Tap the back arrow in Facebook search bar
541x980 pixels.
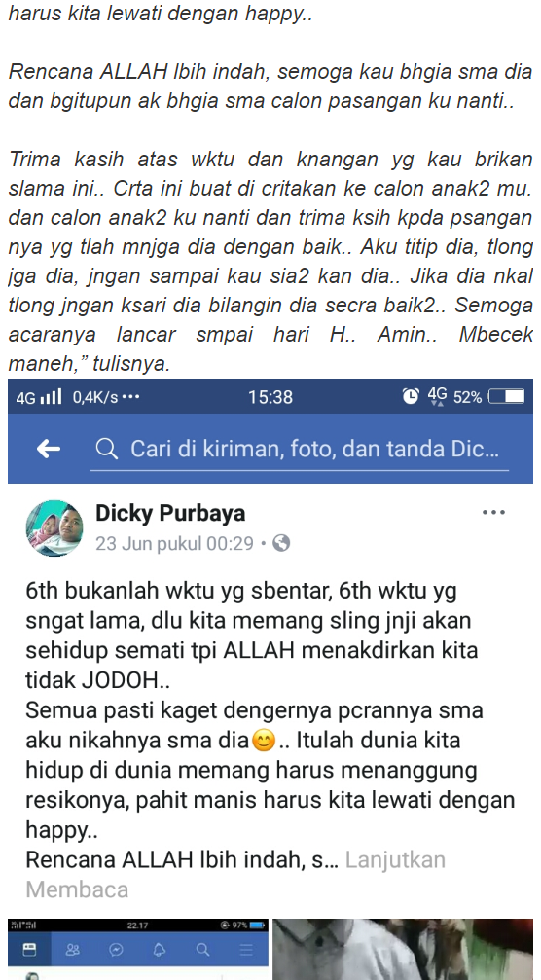pos(48,448)
